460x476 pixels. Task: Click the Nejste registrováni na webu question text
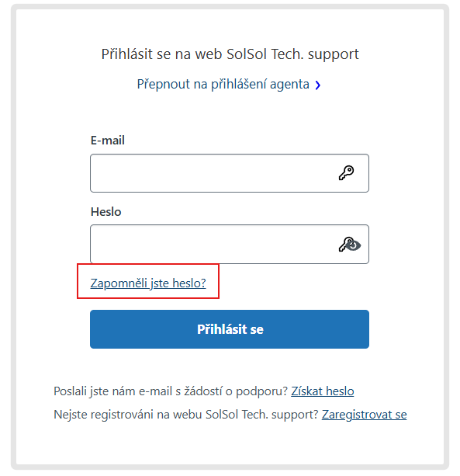point(186,415)
